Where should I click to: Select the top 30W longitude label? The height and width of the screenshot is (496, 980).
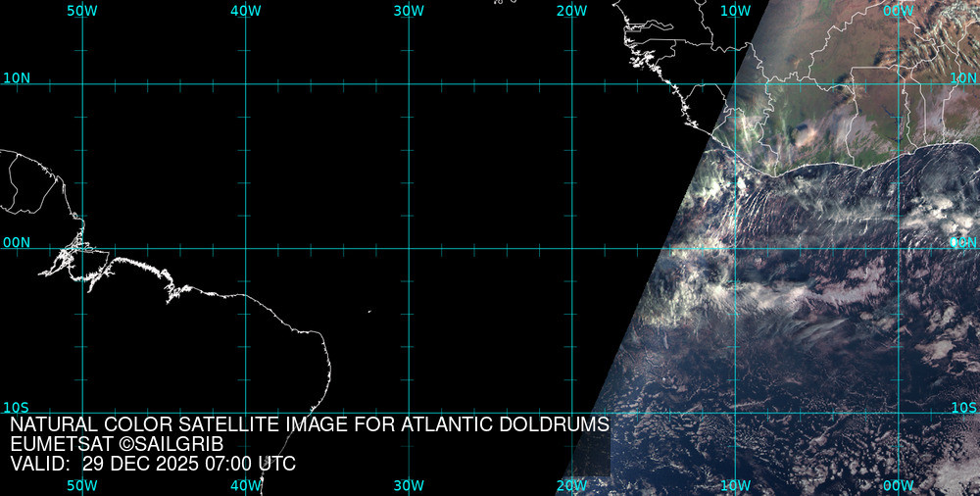[x=409, y=10]
